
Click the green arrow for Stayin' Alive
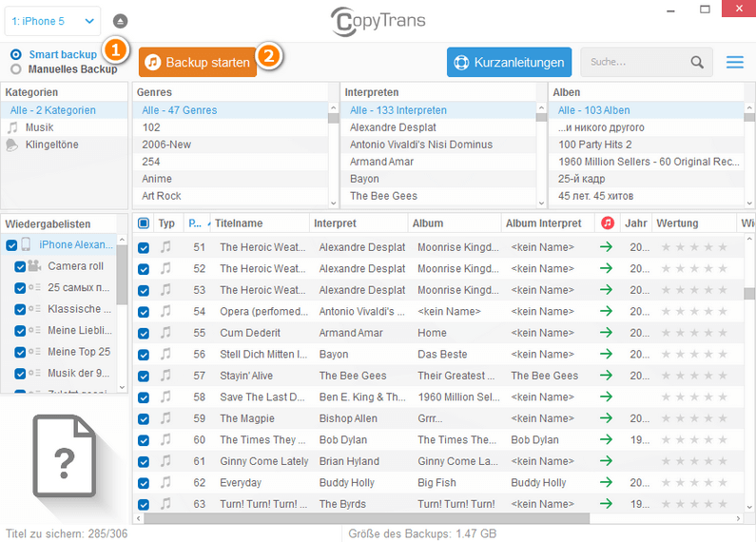coord(606,376)
